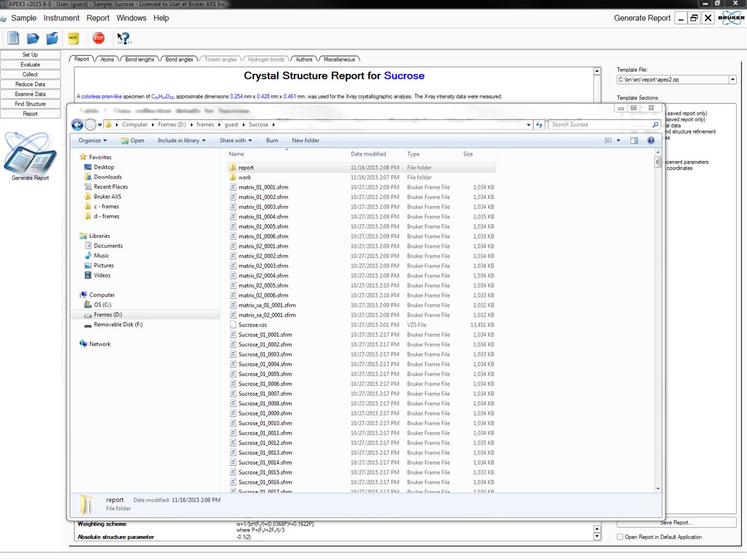Select file matrix_01_0001.sfrm
The image size is (747, 560).
pos(263,187)
